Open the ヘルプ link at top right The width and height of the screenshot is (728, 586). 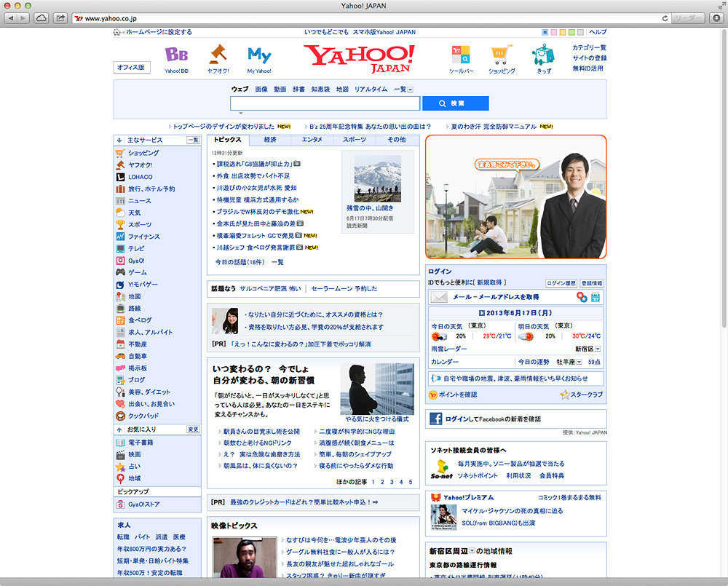598,32
